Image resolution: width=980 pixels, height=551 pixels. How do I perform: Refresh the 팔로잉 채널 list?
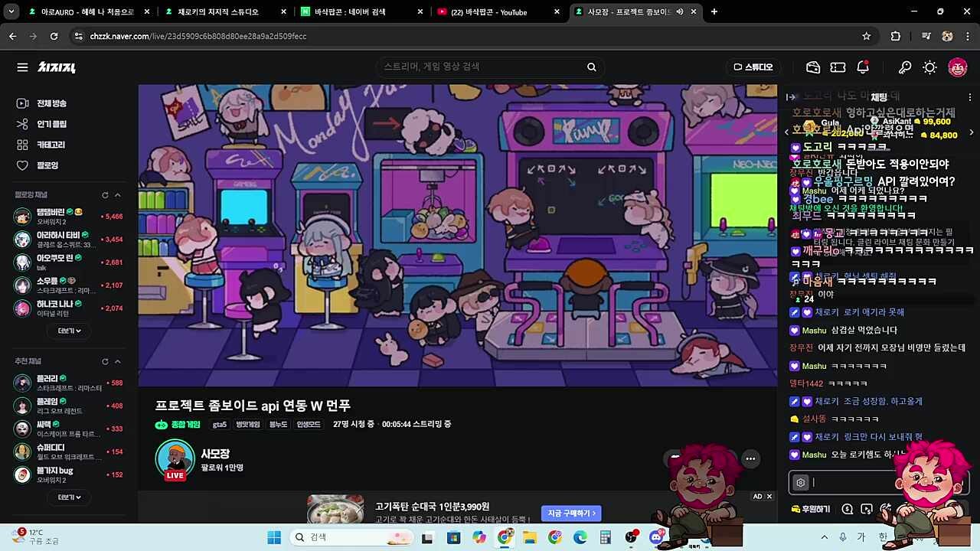click(x=105, y=195)
